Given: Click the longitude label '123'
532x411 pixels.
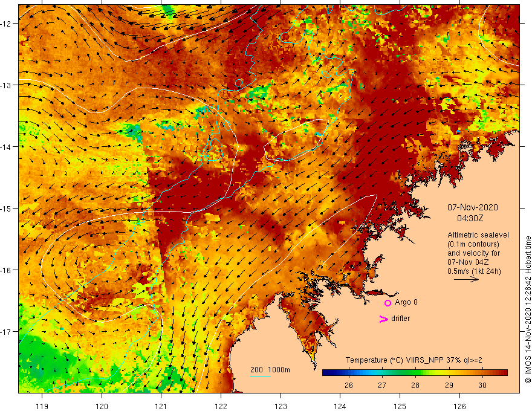Looking at the screenshot, I should (x=281, y=406).
